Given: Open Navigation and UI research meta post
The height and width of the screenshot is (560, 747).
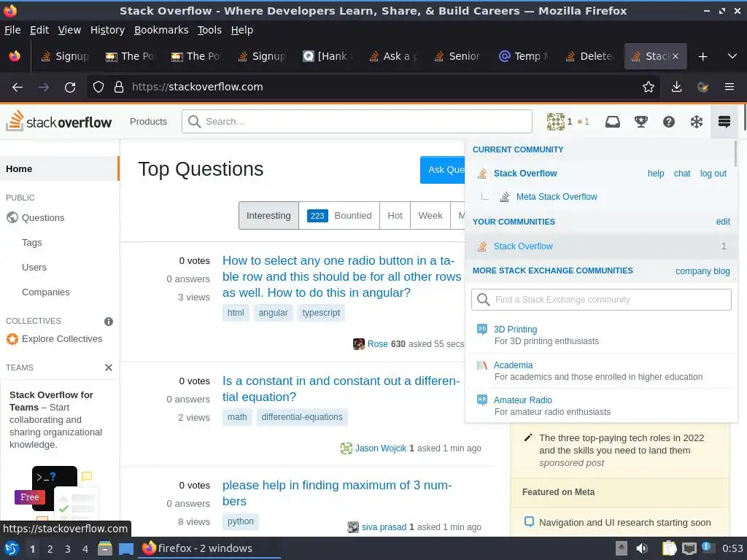Looking at the screenshot, I should [x=624, y=522].
